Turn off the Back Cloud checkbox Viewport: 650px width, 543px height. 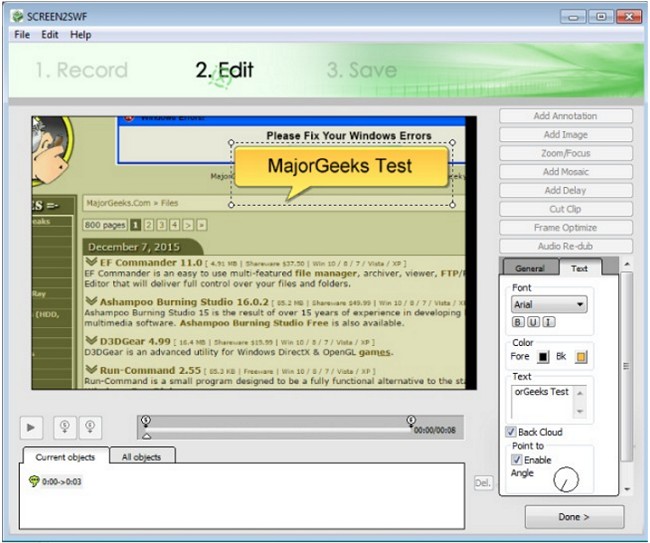tap(512, 432)
